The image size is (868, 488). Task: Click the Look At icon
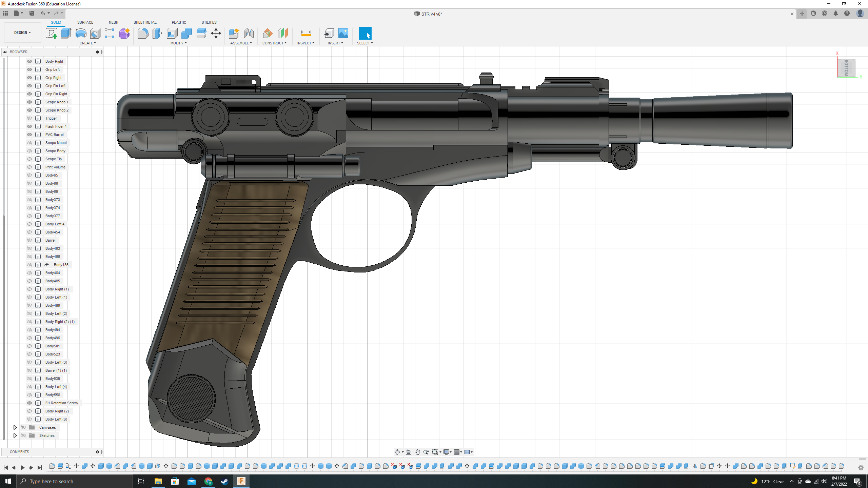tap(409, 452)
